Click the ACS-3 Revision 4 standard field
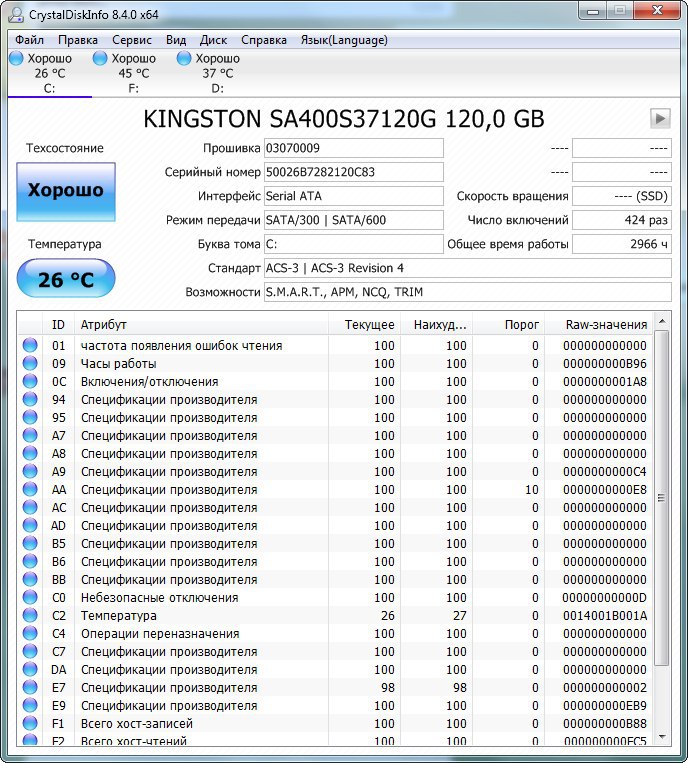The image size is (688, 763). 468,268
